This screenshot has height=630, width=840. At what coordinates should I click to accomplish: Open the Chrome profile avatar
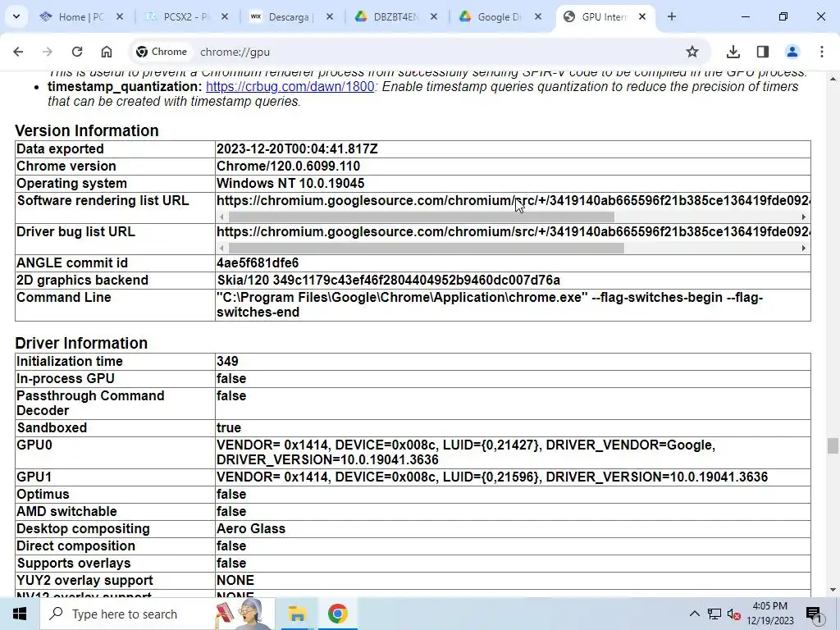[792, 52]
